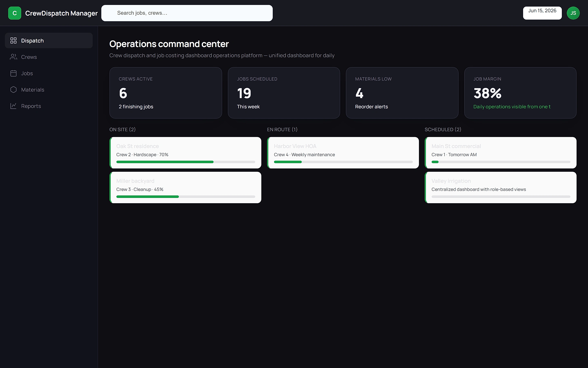Click the Miller backyard progress bar
Screen dimensions: 588x368
pos(186,197)
